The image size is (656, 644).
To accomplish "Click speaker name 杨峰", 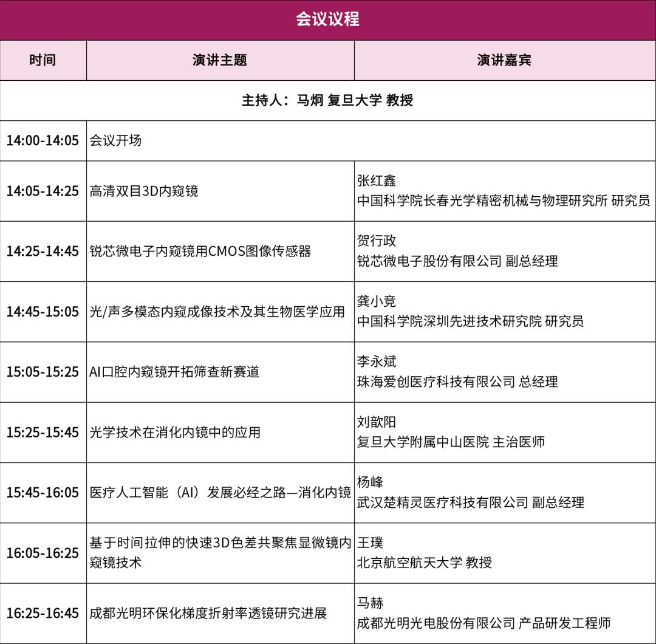I will pos(371,482).
